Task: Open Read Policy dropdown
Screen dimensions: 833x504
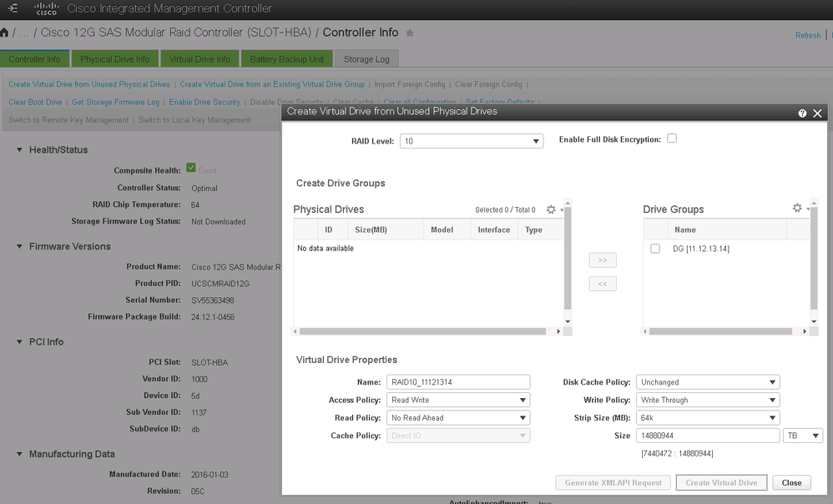Action: 458,418
